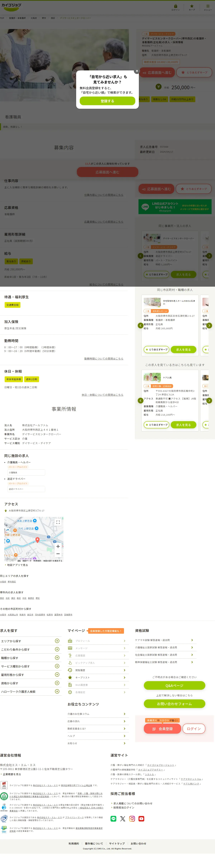The width and height of the screenshot is (215, 868).
Task: Click the green Q&Aページ button
Action: coord(175,685)
